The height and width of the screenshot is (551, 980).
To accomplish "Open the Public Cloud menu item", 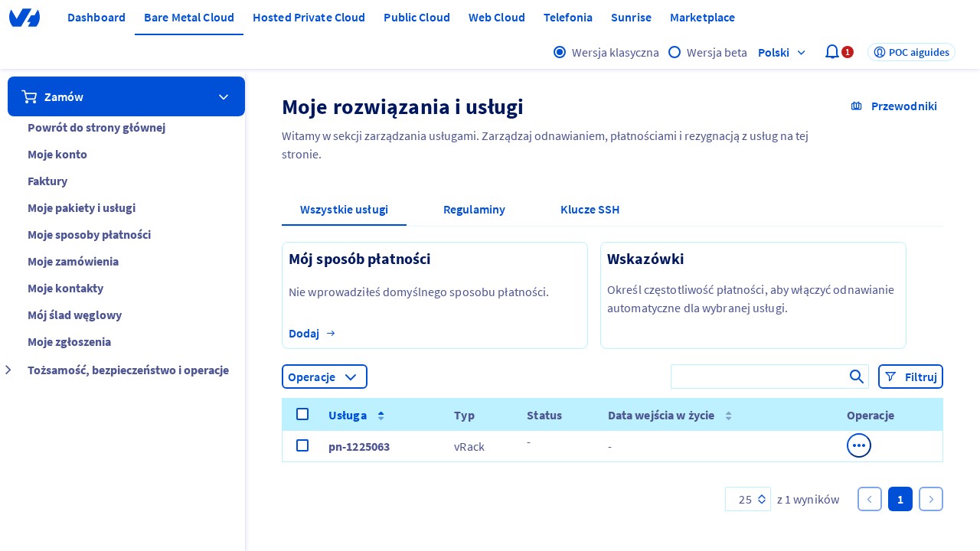I will (x=416, y=18).
